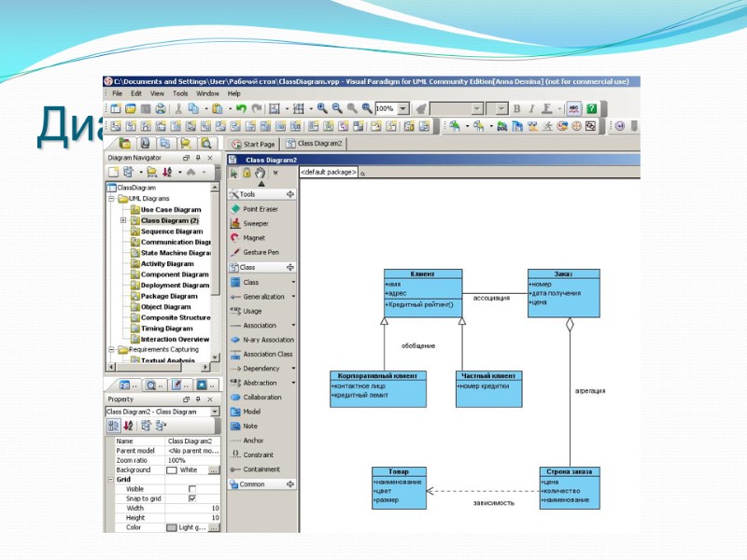Open the Window menu
747x560 pixels.
coord(207,93)
